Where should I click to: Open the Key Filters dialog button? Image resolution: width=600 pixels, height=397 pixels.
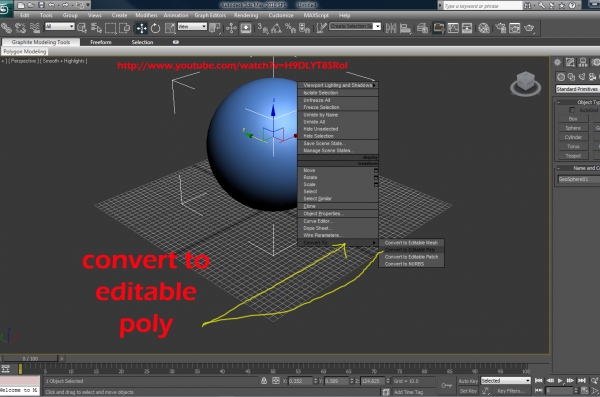[511, 391]
